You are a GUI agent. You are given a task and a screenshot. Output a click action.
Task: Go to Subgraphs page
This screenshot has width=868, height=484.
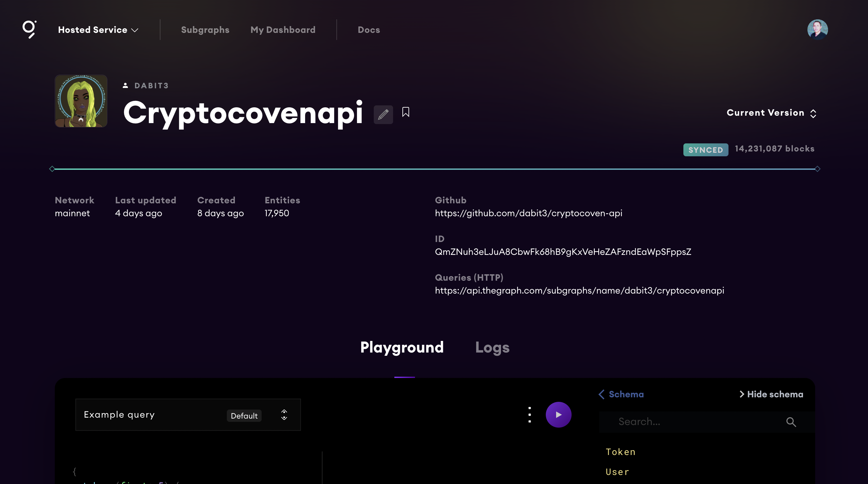click(205, 30)
